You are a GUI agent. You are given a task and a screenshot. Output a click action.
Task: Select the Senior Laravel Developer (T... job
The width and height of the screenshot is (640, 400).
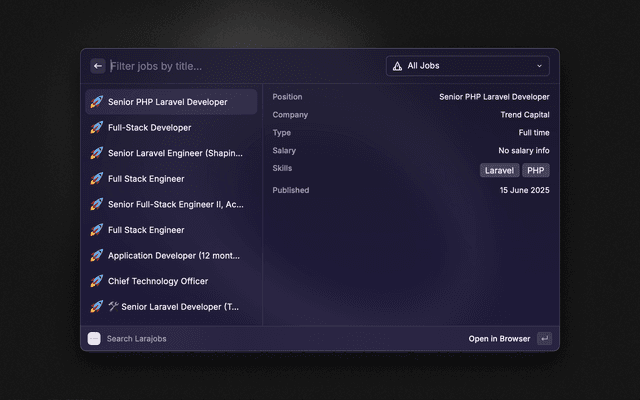180,306
